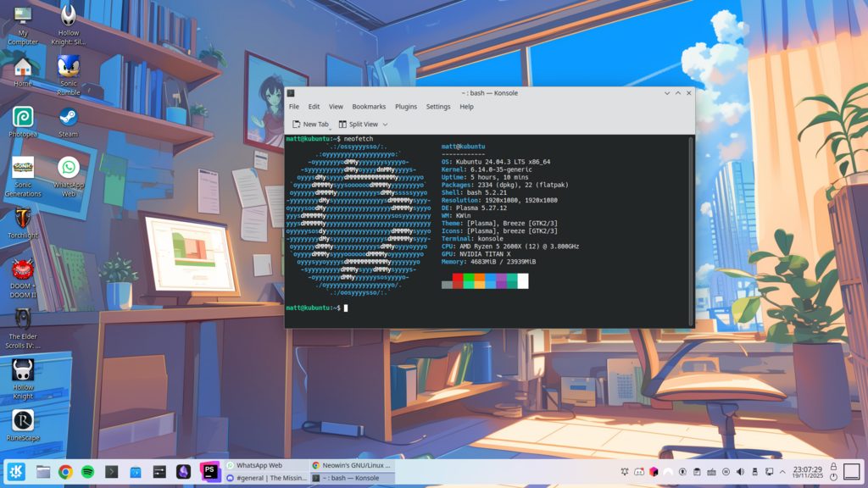This screenshot has height=488, width=868.
Task: Click the Konsole window title bar icon
Action: coord(291,93)
